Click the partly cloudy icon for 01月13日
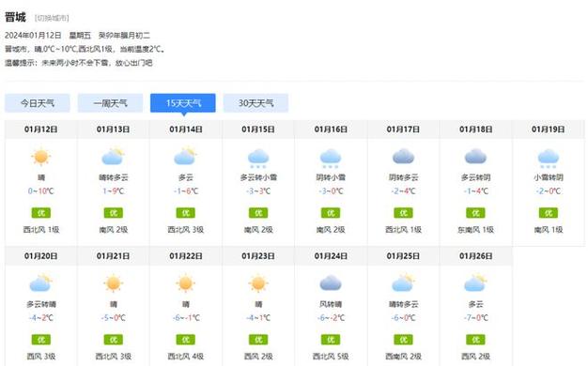This screenshot has height=366, width=588. [x=114, y=157]
